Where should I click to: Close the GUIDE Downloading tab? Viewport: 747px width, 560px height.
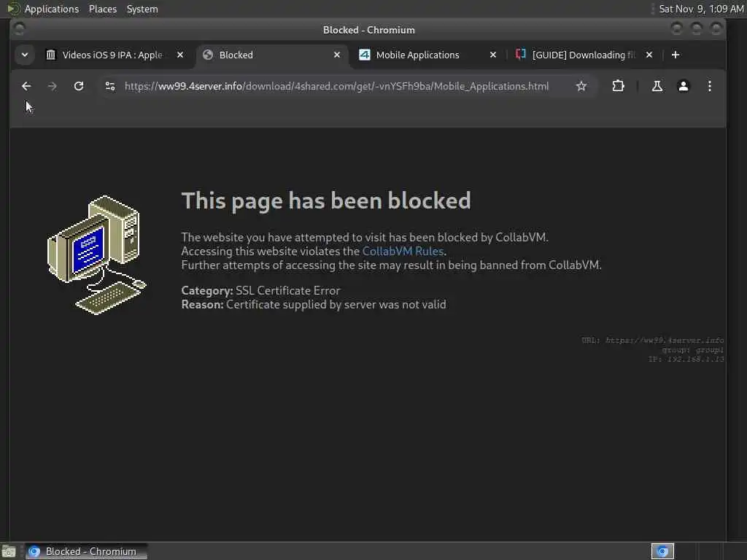click(649, 55)
